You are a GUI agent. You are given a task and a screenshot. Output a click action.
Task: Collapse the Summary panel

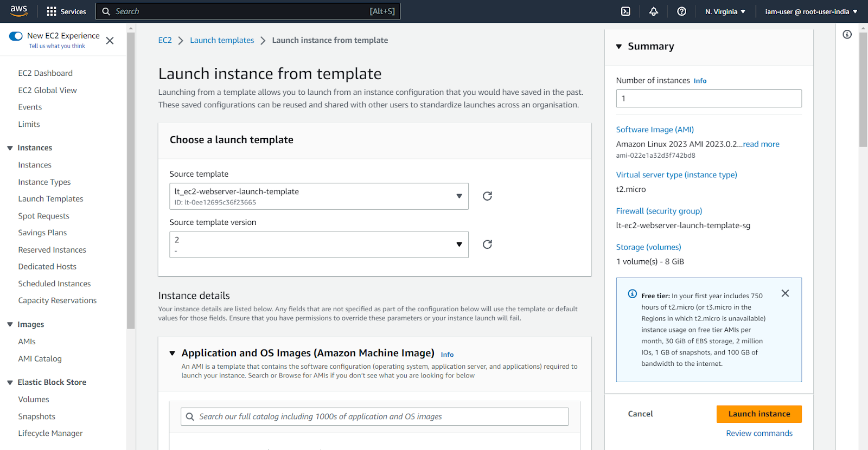point(619,47)
